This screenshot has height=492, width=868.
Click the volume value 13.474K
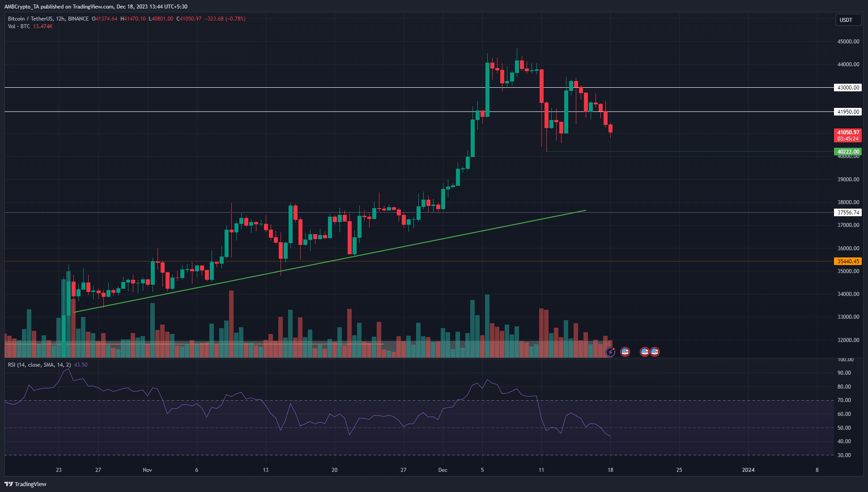[x=43, y=26]
